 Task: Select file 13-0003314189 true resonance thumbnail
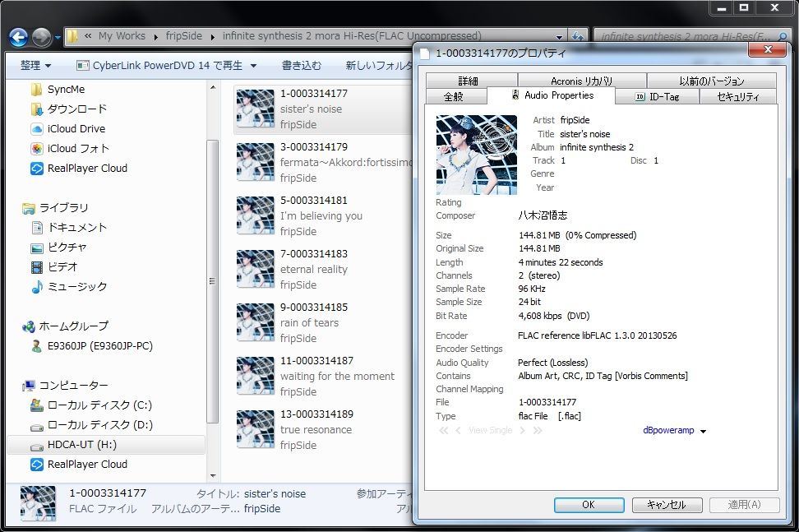(256, 429)
